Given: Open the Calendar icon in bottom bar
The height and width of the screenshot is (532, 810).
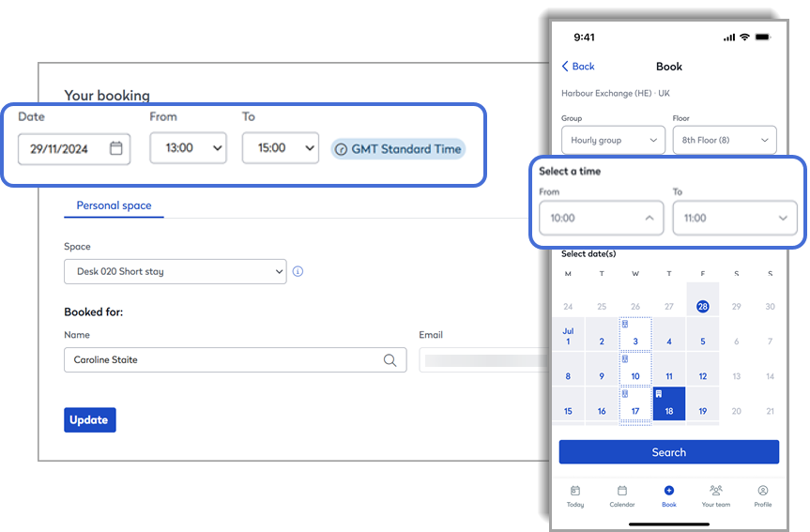Looking at the screenshot, I should [622, 490].
